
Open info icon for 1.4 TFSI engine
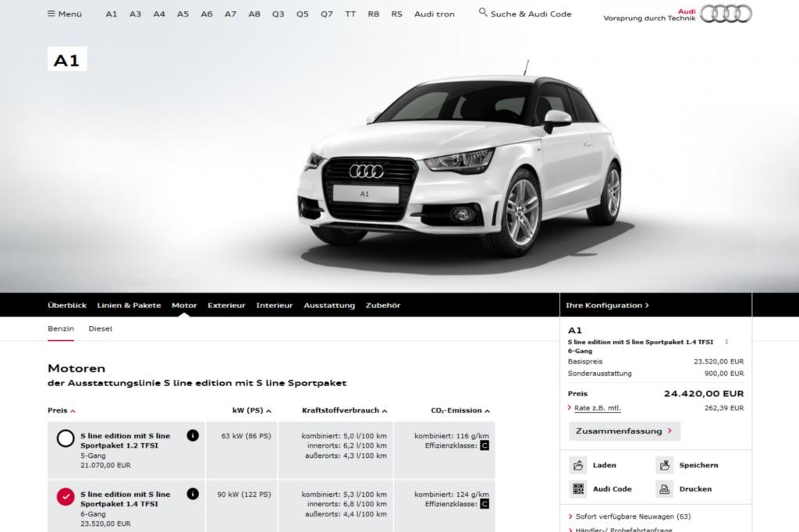[193, 494]
